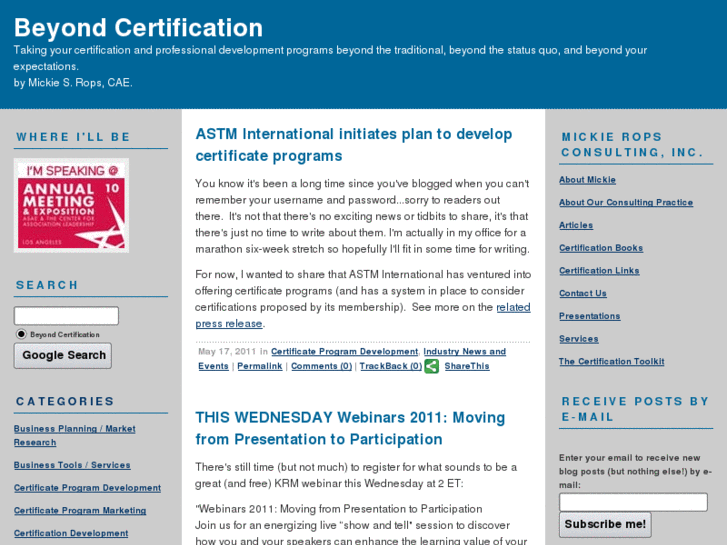Image resolution: width=727 pixels, height=545 pixels.
Task: Click the WHERE I'LL BE heading
Action: coord(73,137)
